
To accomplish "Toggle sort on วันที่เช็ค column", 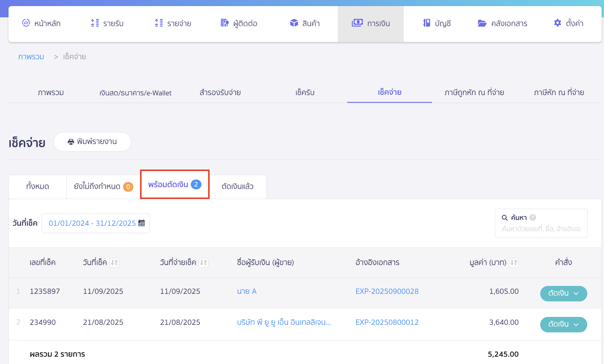I will tap(114, 263).
